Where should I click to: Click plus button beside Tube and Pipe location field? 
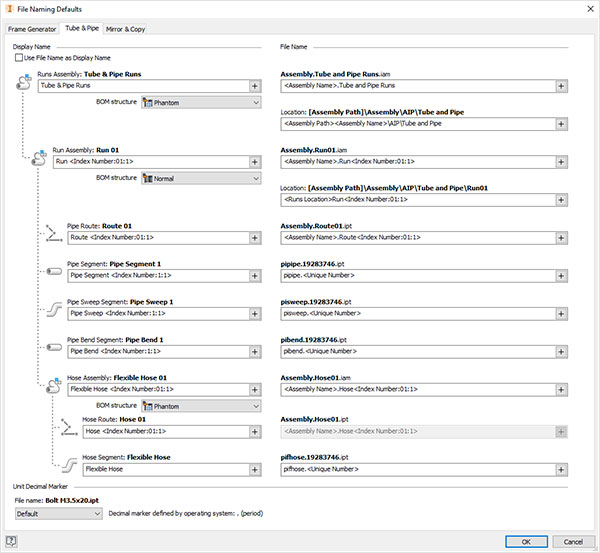pyautogui.click(x=562, y=124)
